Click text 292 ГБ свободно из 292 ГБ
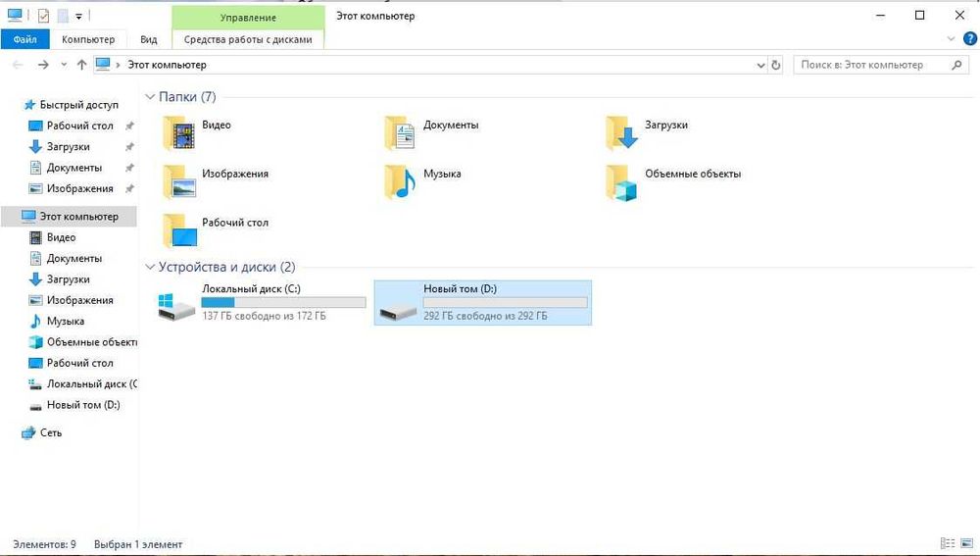 [x=486, y=316]
